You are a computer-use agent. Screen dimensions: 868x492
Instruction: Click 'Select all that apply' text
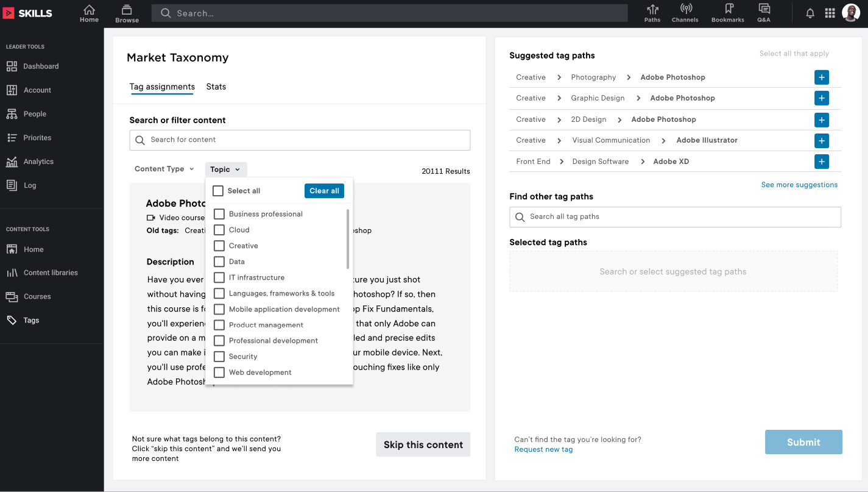(x=794, y=54)
